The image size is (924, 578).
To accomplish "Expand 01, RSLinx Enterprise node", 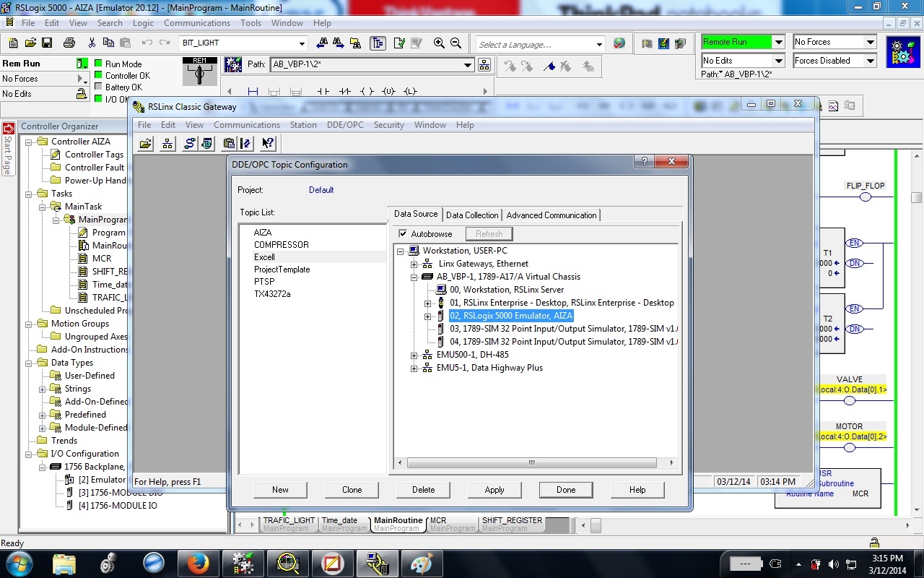I will (x=427, y=303).
